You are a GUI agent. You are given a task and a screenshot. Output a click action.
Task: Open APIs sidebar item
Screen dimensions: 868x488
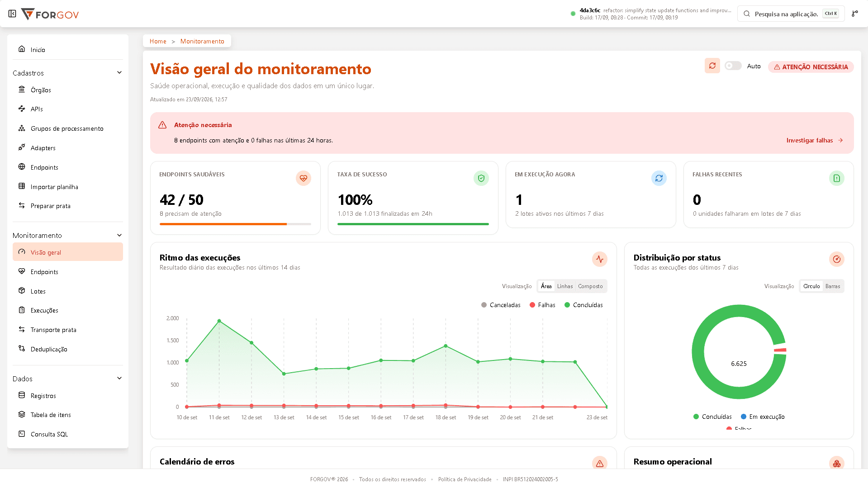coord(68,109)
